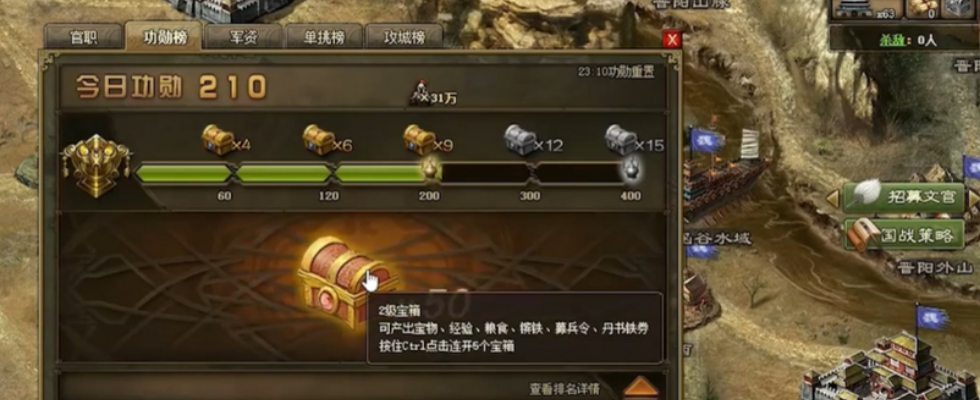Viewport: 980px width, 400px height.
Task: Click the silver chest marked x12
Action: coord(520,139)
